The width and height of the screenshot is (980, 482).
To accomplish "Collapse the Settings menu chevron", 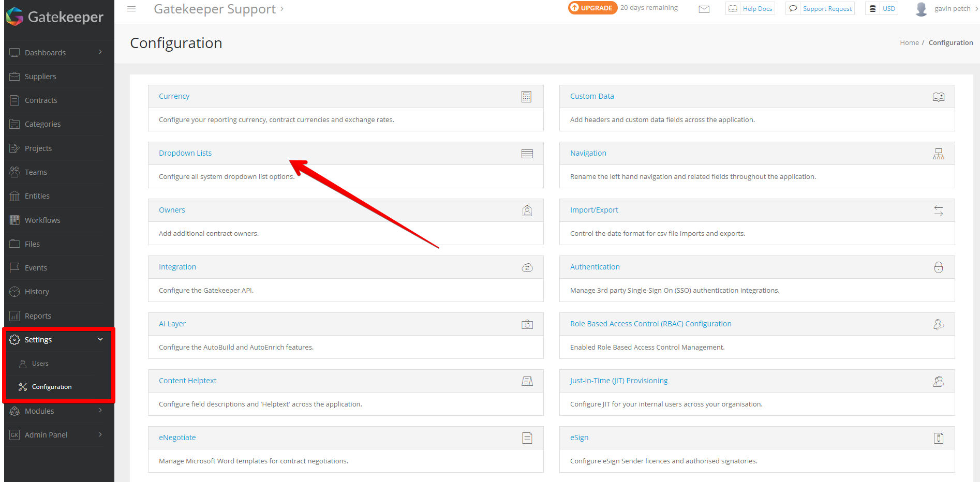I will point(100,339).
